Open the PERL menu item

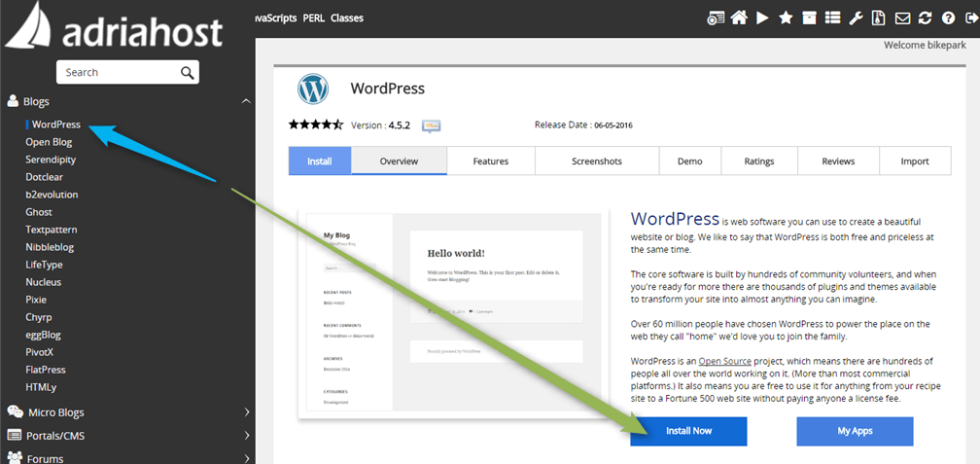pos(314,18)
